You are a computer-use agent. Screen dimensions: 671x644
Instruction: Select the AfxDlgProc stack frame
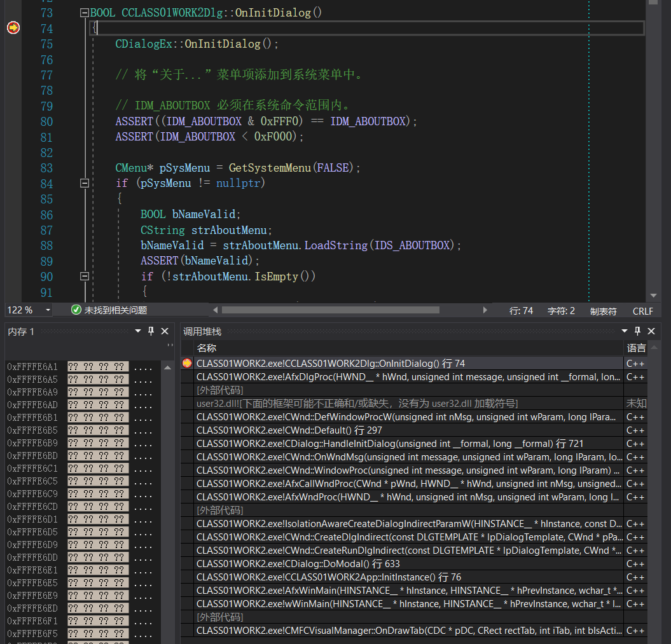coord(409,377)
